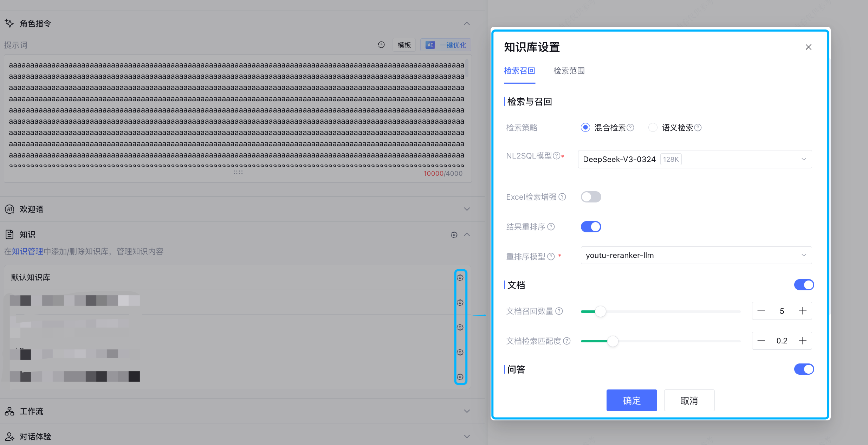
Task: Increase 文档召回数量 with plus button
Action: 803,311
